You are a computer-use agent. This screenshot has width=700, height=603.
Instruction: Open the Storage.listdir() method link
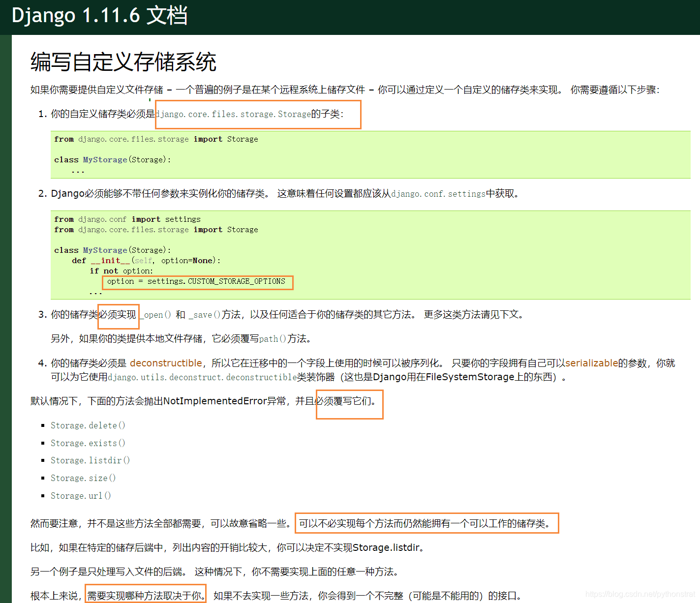point(91,460)
